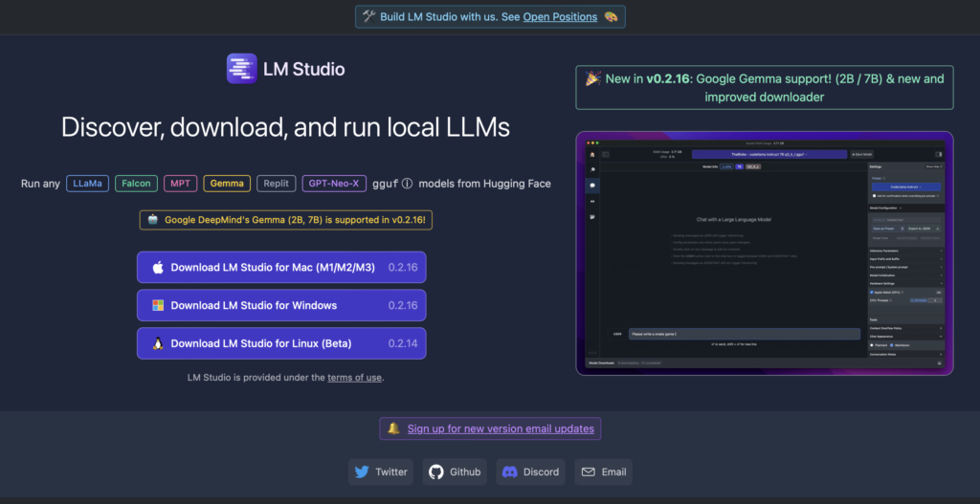
Task: Select Markdown radio in app screenshot
Action: (892, 344)
